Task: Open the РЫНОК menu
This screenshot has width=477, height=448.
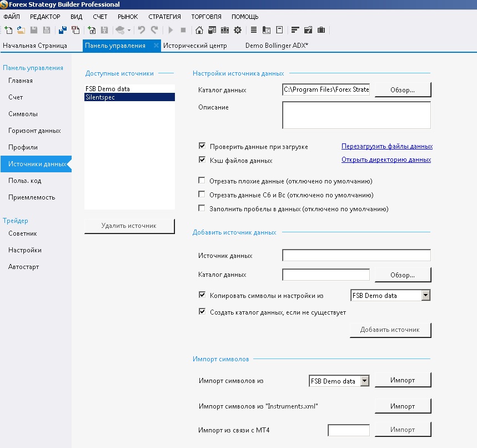Action: tap(128, 17)
